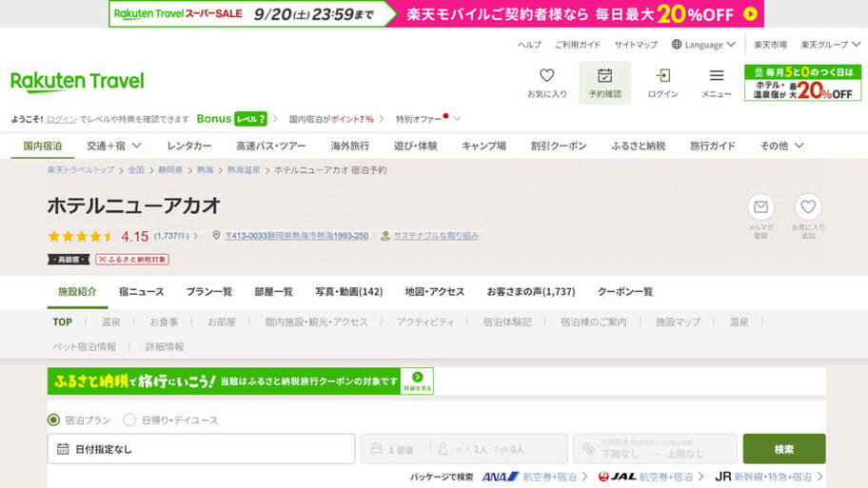Viewport: 868px width, 488px height.
Task: Click the 静岡県 breadcrumb link
Action: point(170,170)
